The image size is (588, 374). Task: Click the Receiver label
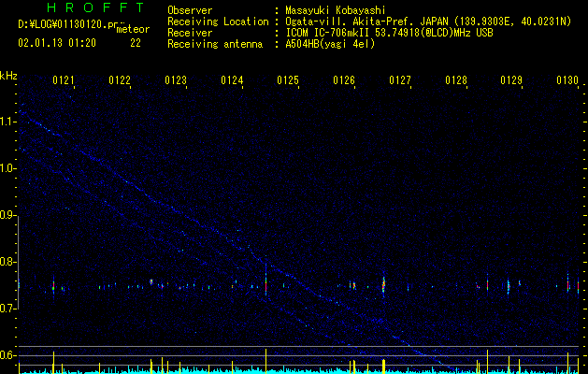[x=190, y=33]
